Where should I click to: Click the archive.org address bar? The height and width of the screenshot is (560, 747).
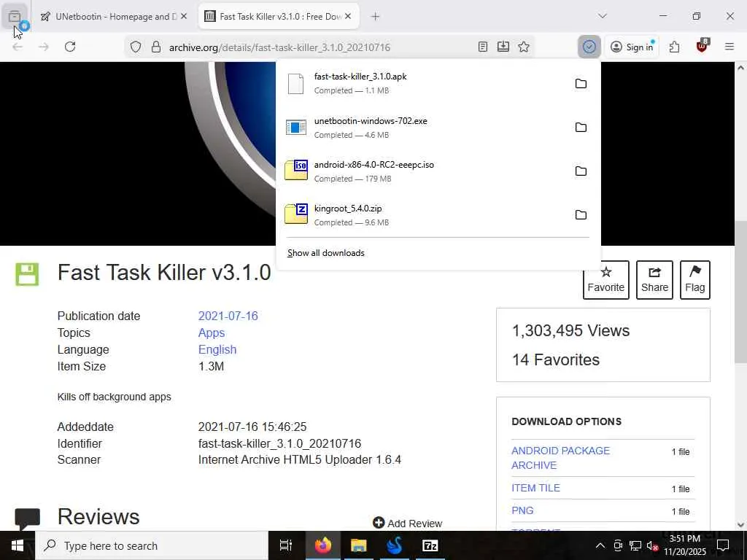[279, 47]
